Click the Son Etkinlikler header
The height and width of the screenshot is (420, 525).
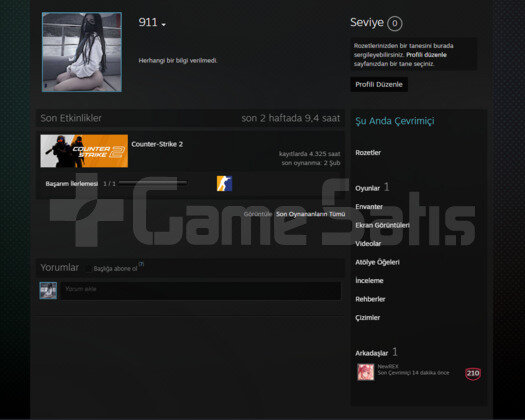point(71,118)
